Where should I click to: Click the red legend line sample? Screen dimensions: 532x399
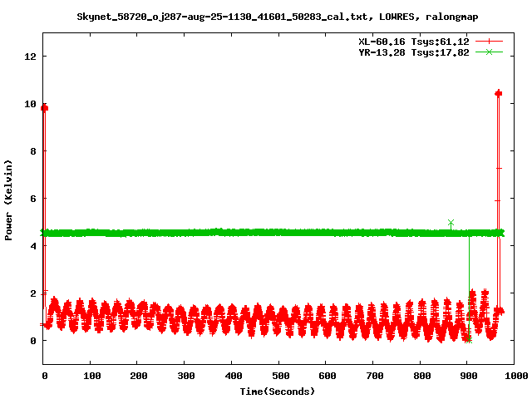tap(489, 42)
